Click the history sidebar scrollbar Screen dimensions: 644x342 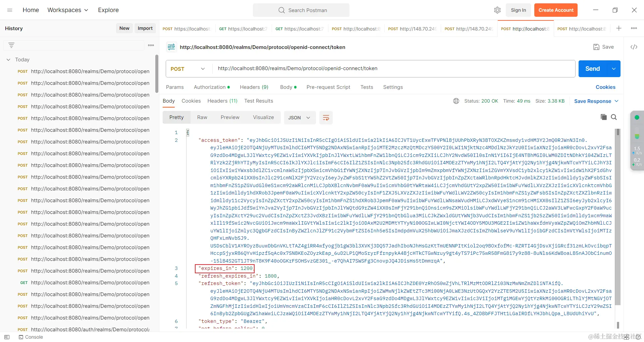pyautogui.click(x=157, y=74)
